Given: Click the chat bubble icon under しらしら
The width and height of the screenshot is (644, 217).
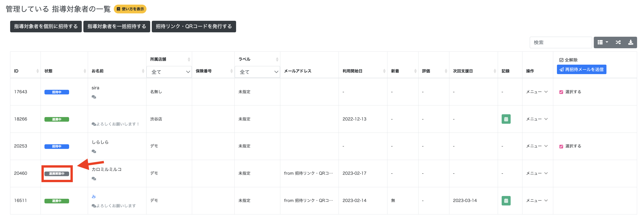Looking at the screenshot, I should pos(94,151).
